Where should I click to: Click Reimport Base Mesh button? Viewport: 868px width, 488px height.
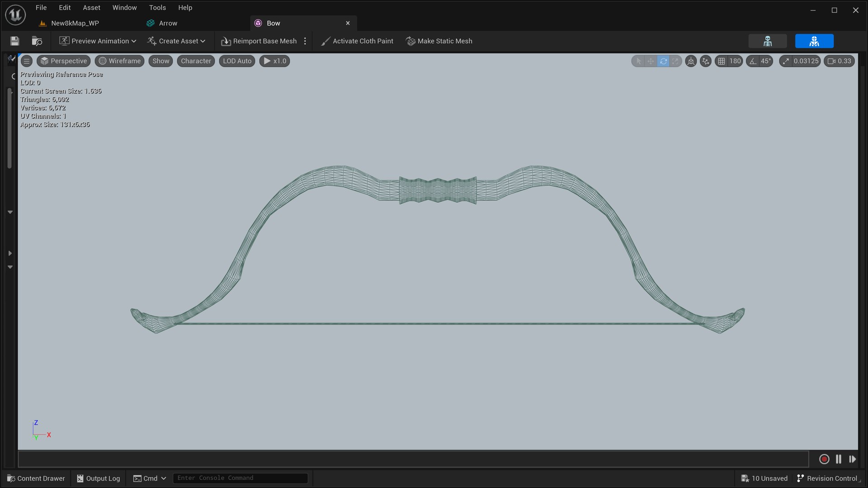[x=259, y=41]
